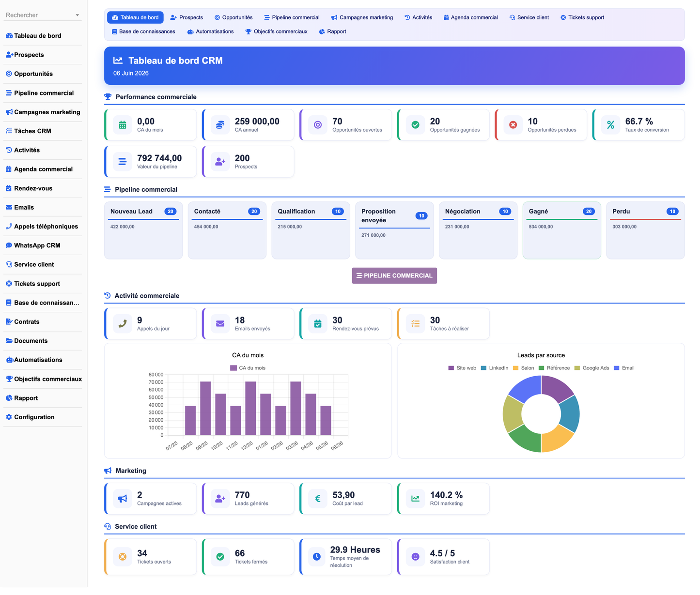Click the Négociation pipeline stage card
Image resolution: width=700 pixels, height=595 pixels.
pos(478,230)
